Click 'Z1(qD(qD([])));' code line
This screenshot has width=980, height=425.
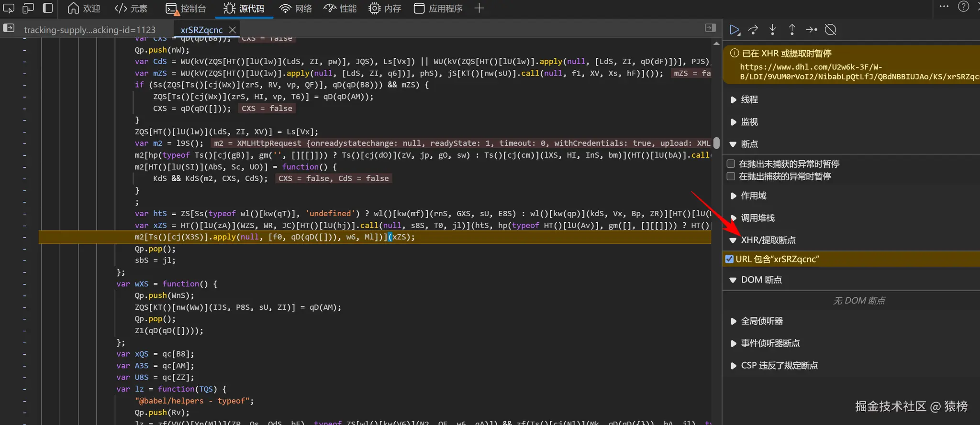point(169,331)
